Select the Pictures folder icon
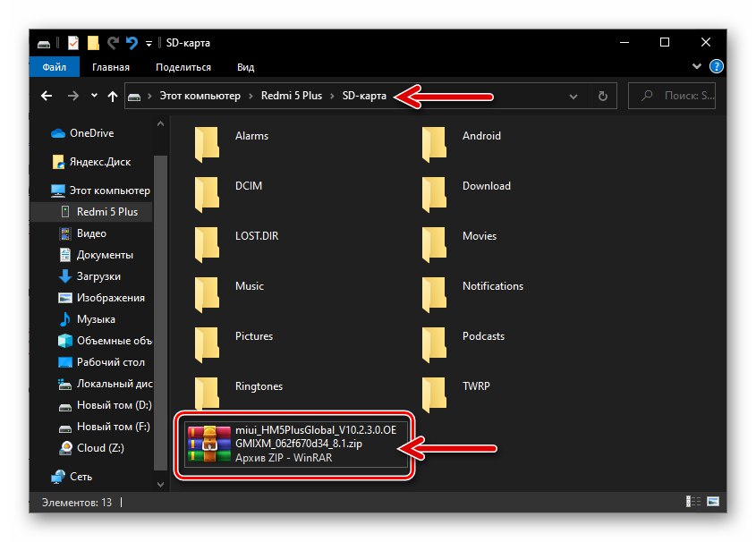 coord(207,344)
